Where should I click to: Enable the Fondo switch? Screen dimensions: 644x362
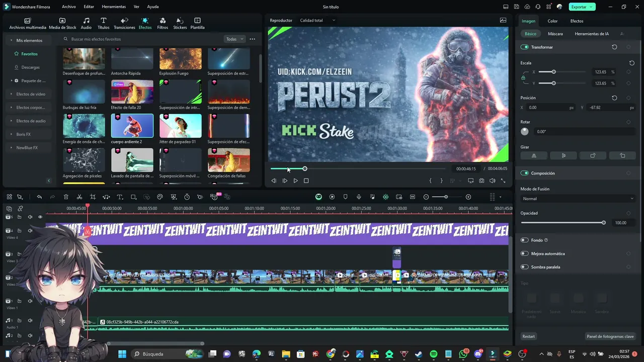click(525, 240)
